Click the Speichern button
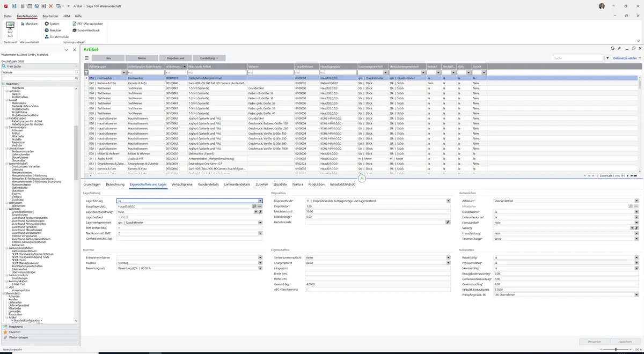 (625, 342)
